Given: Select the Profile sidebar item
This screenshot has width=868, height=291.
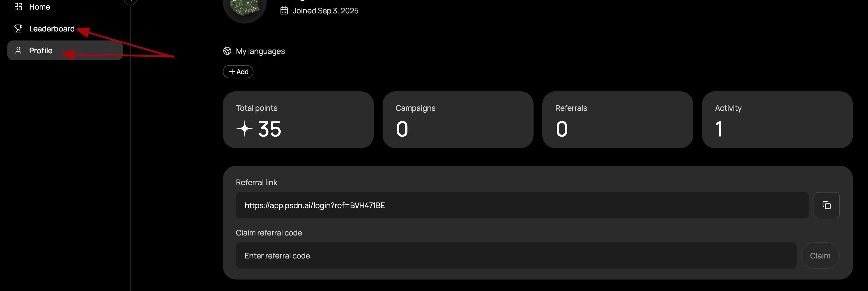Looking at the screenshot, I should click(x=65, y=51).
